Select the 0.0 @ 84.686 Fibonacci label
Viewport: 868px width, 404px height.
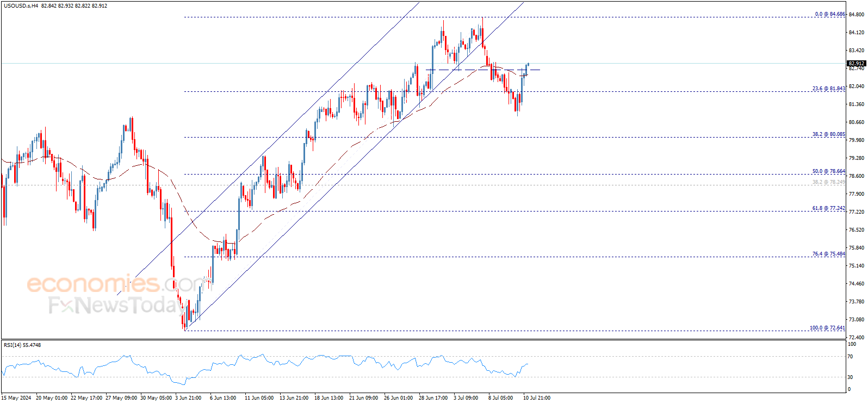[x=830, y=14]
